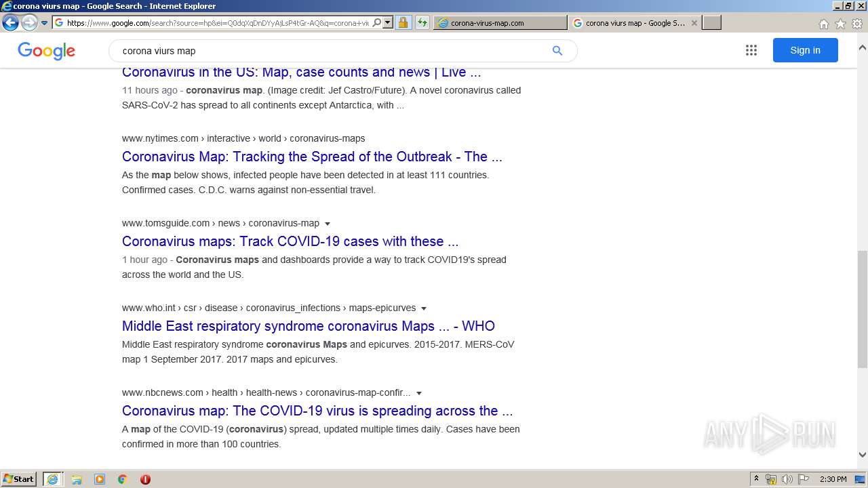Click the network tray icon

point(771,479)
